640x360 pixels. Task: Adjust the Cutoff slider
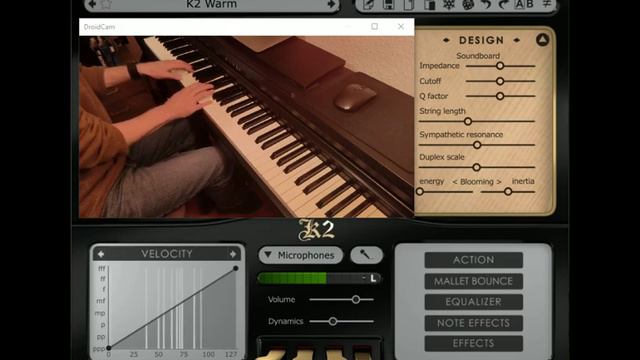click(x=500, y=81)
